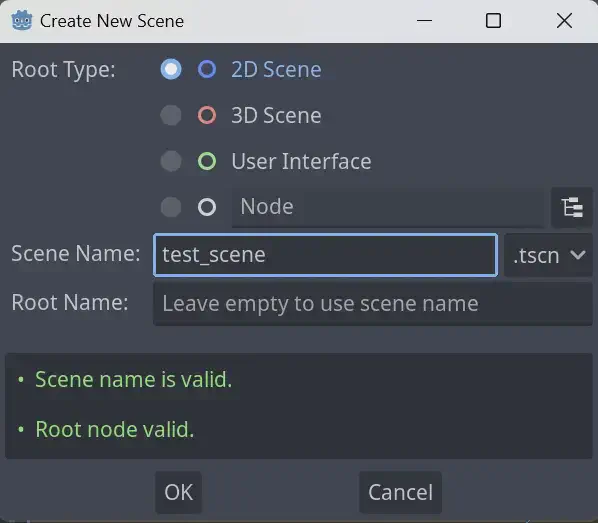Click the green User Interface node icon
Viewport: 598px width, 523px height.
[207, 161]
